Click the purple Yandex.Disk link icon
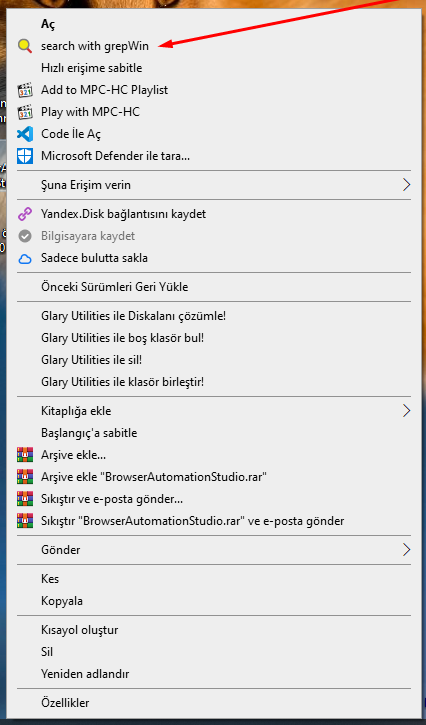The height and width of the screenshot is (725, 426). pos(25,214)
